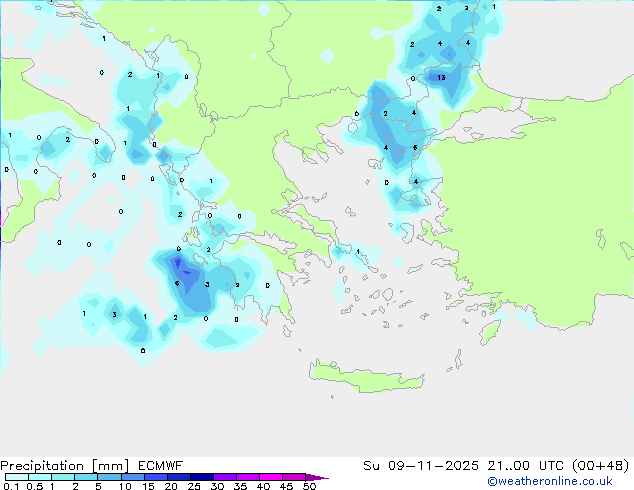
Task: Click the '20' legend scale label
Action: click(171, 486)
